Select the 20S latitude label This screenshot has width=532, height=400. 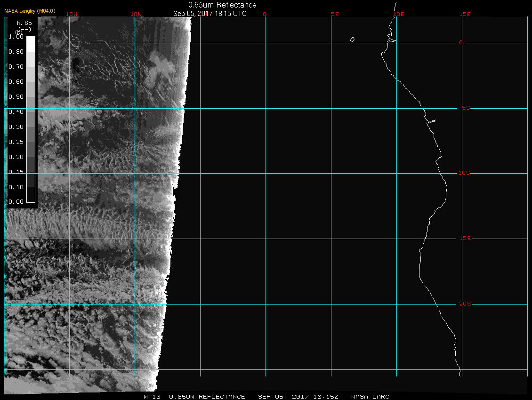[x=464, y=304]
